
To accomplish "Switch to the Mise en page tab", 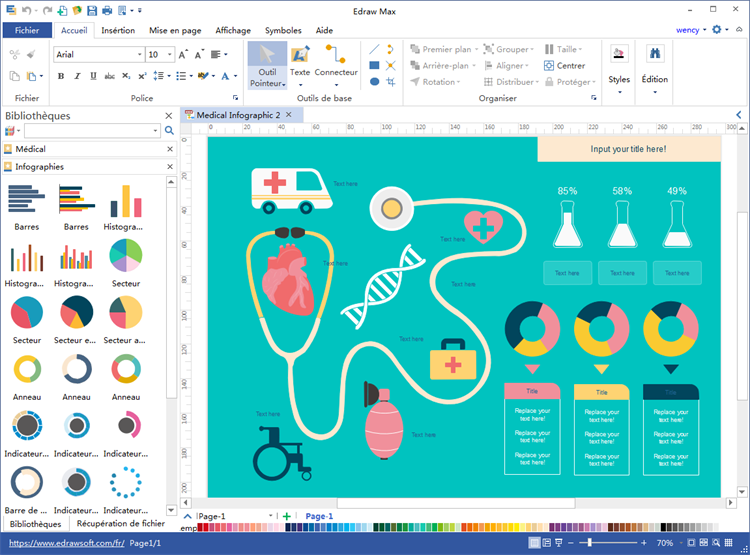I will click(175, 30).
